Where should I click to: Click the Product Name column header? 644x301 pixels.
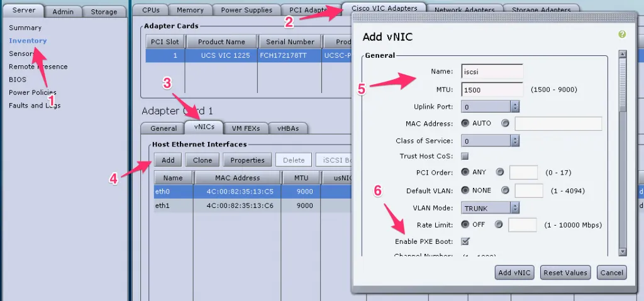coord(221,41)
